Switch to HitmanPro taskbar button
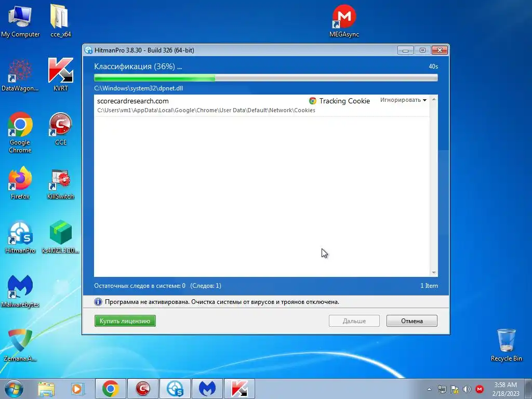 point(175,389)
